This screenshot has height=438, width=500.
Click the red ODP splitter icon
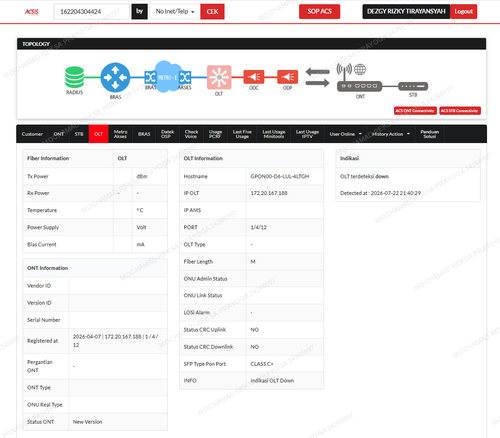tap(287, 77)
